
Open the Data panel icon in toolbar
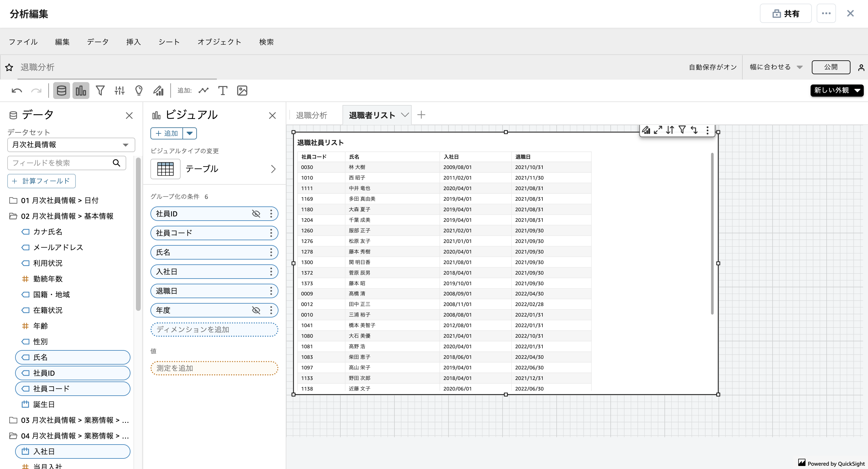(x=61, y=90)
